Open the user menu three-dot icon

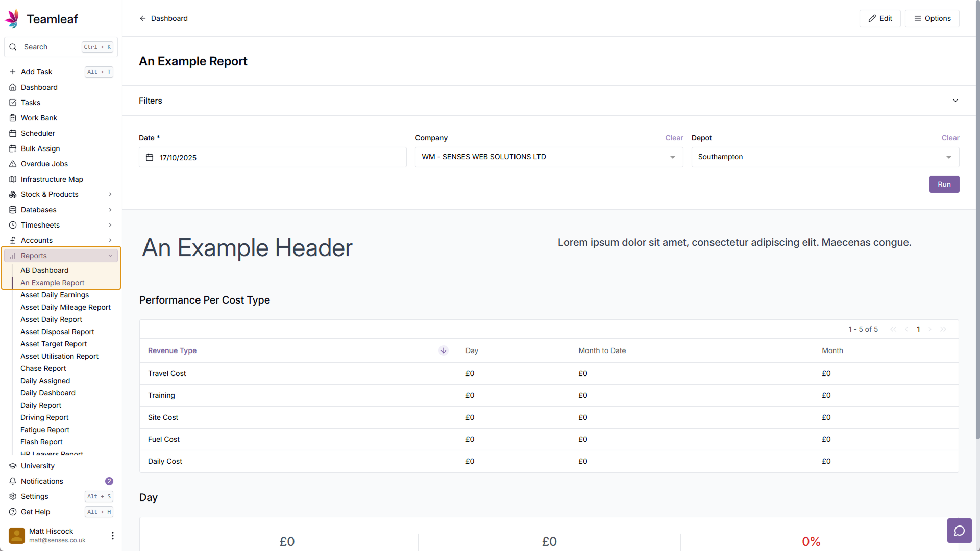[112, 535]
